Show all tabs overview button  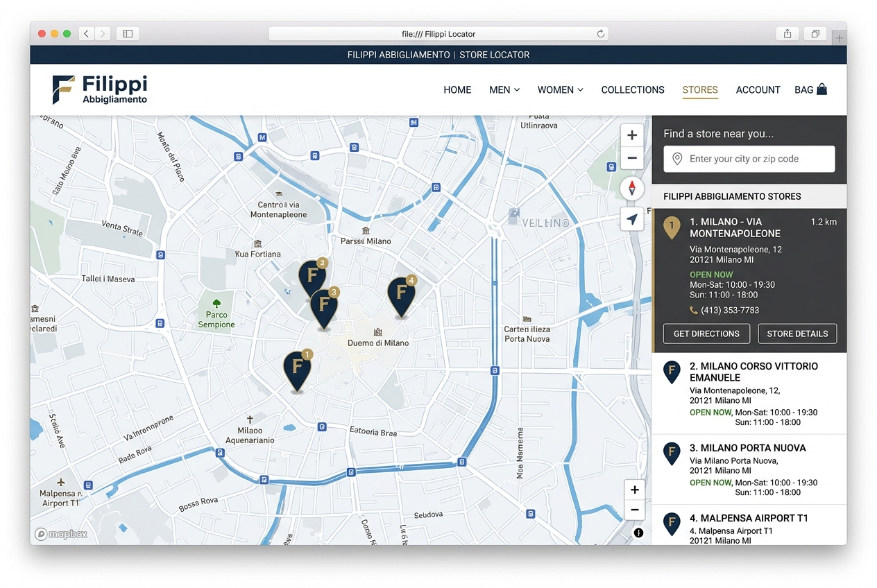pos(815,33)
